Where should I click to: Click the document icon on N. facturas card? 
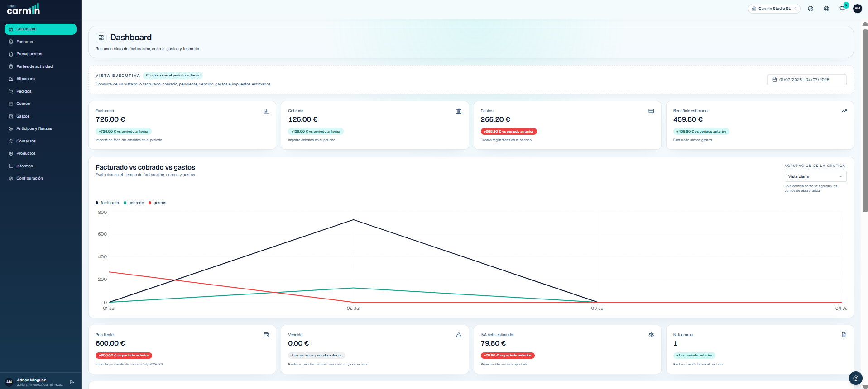[x=844, y=335]
